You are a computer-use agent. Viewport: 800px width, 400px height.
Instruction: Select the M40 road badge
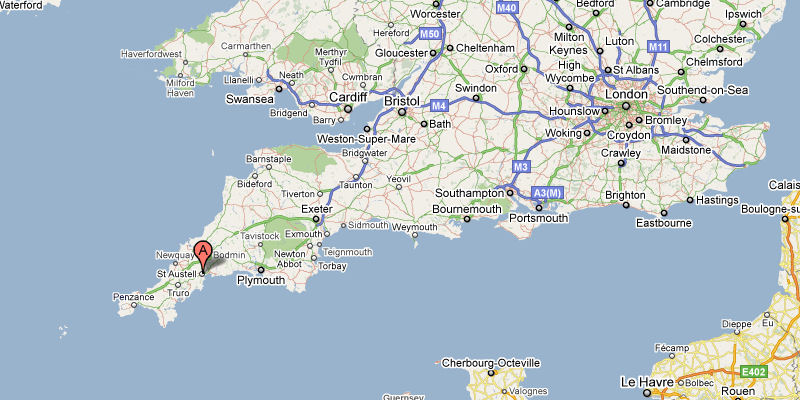coord(508,7)
